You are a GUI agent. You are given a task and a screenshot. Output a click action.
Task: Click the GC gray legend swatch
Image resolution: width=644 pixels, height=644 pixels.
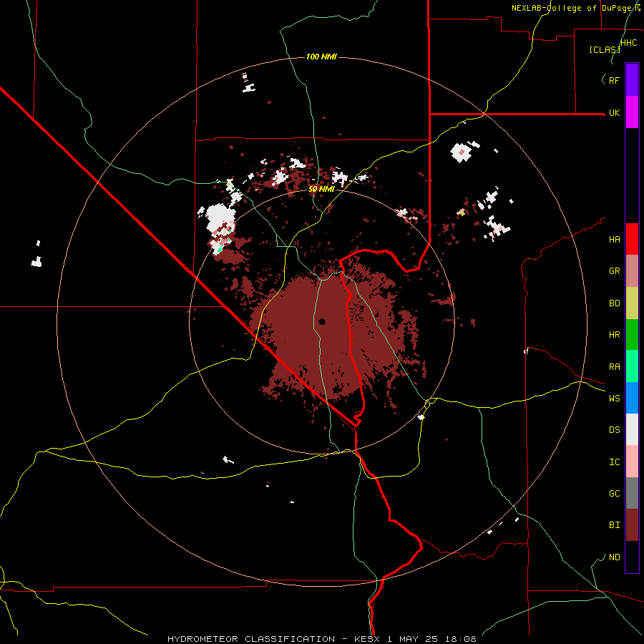632,493
